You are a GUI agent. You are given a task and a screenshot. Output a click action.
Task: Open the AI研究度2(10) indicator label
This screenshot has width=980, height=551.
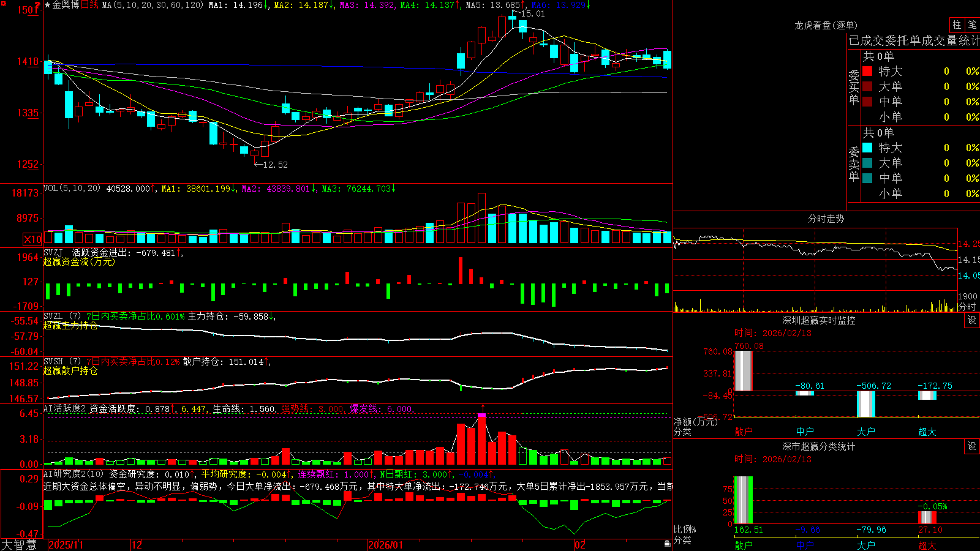73,474
